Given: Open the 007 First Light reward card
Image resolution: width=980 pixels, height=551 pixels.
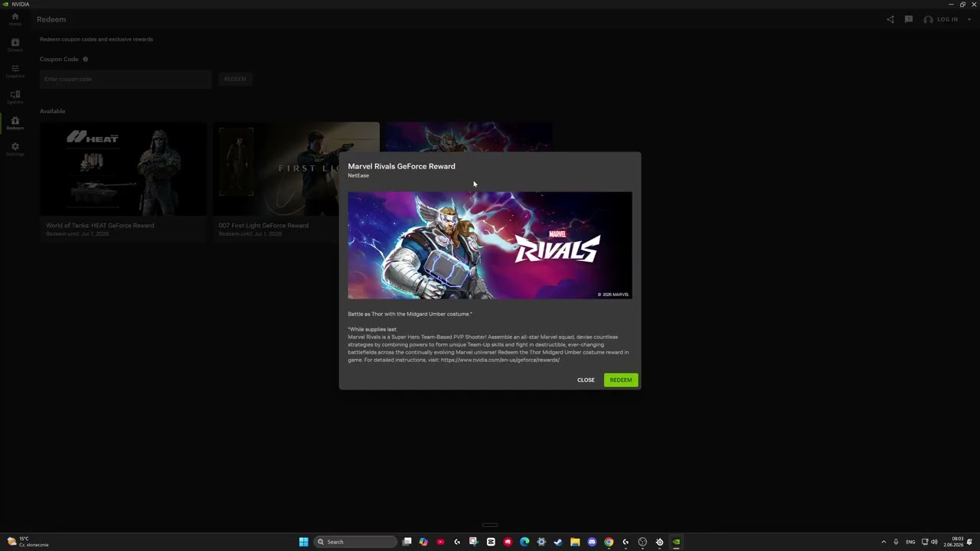Looking at the screenshot, I should coord(296,181).
